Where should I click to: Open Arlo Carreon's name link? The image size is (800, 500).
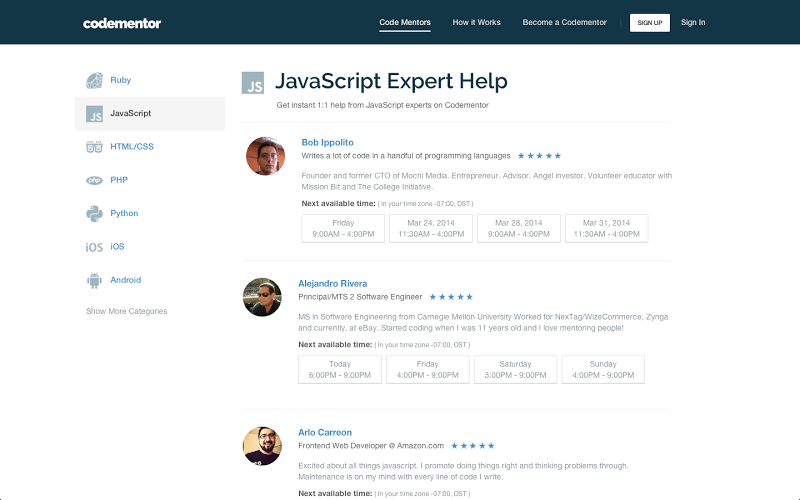click(325, 433)
